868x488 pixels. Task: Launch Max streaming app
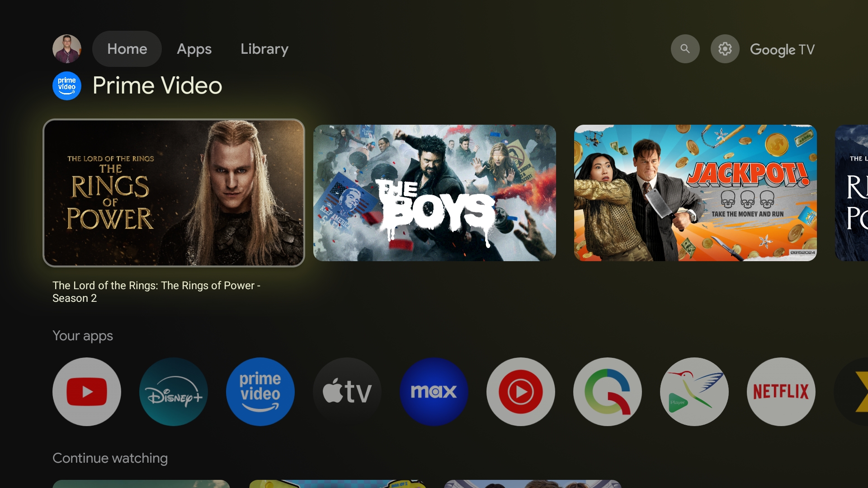434,391
